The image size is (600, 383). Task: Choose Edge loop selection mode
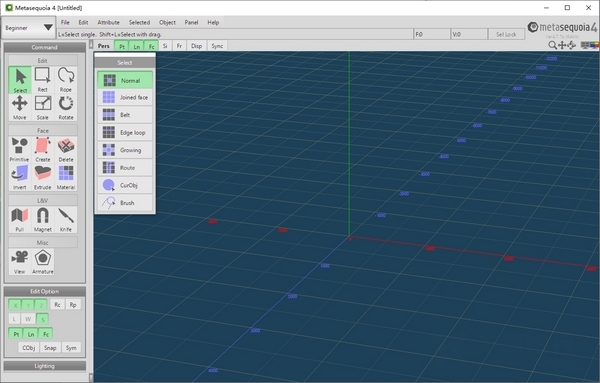point(125,132)
